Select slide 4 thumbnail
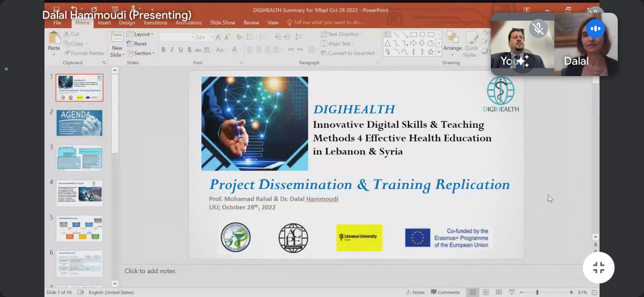Screen dimensions: 644x297 point(79,193)
